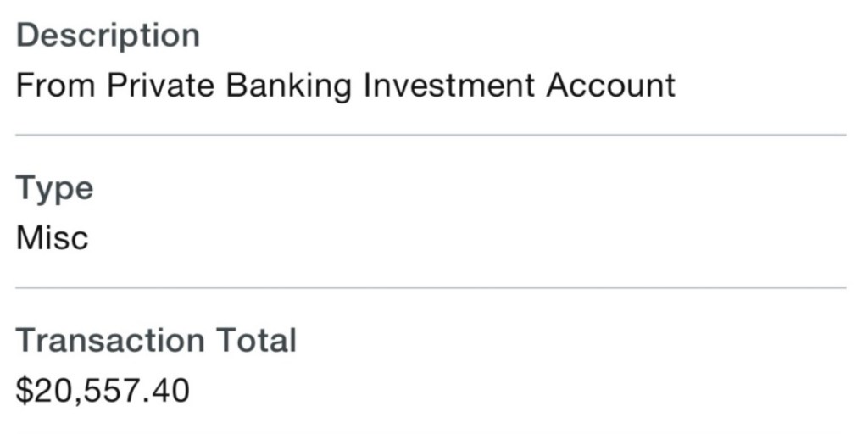Select the Misc type value
Viewport: 868px width, 434px height.
52,237
